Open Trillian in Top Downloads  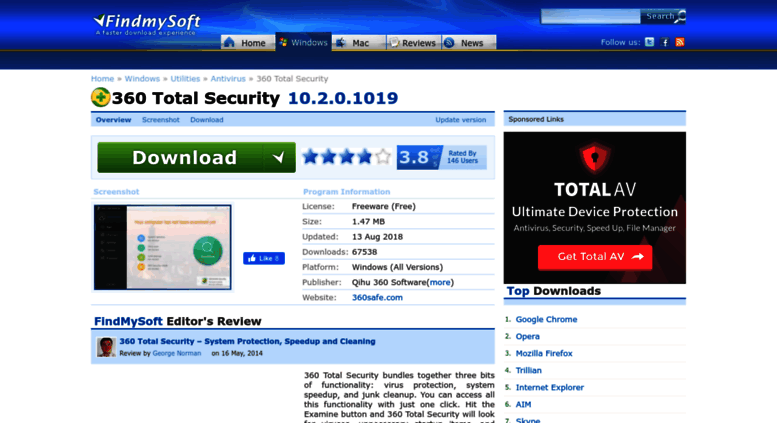pyautogui.click(x=528, y=370)
